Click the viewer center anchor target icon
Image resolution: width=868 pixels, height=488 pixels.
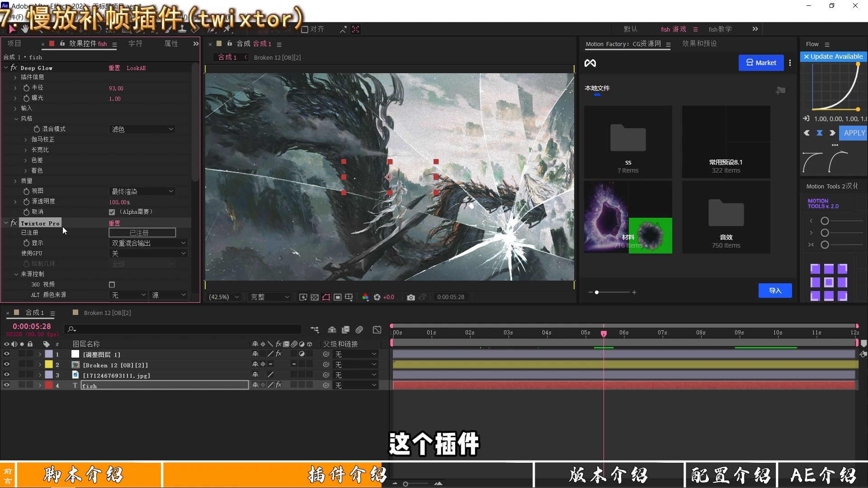coord(390,177)
